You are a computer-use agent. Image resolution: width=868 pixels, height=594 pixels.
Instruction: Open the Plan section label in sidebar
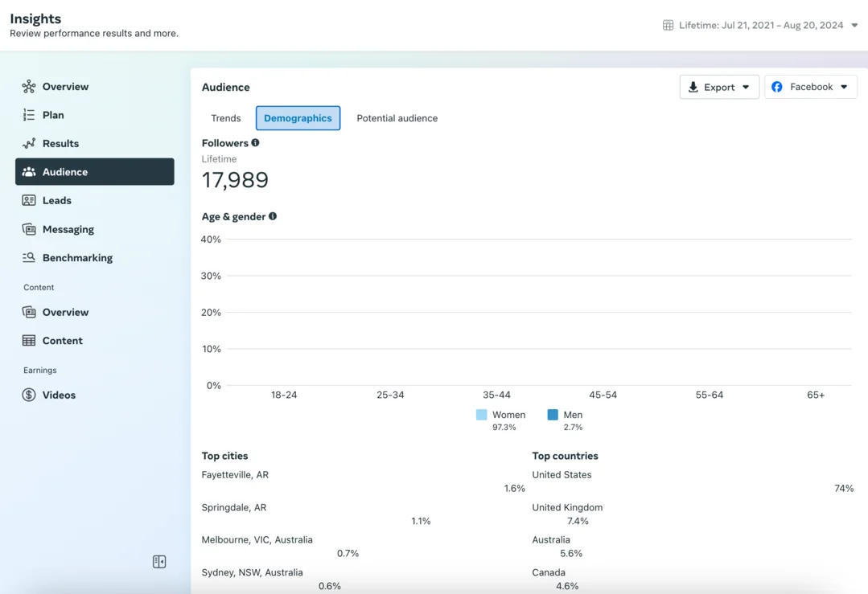[53, 115]
